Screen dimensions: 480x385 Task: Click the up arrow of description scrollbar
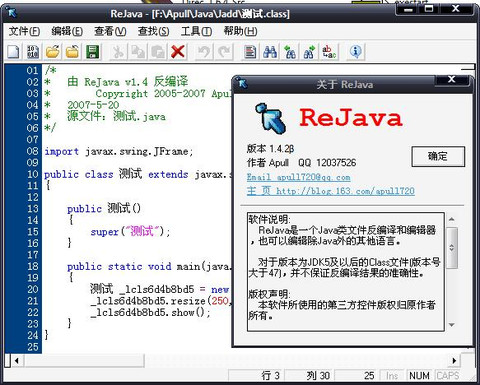(452, 219)
